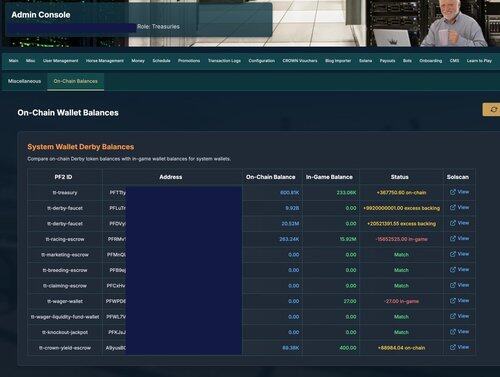Viewport: 500px width, 377px height.
Task: Open the Solana menu item
Action: [365, 61]
